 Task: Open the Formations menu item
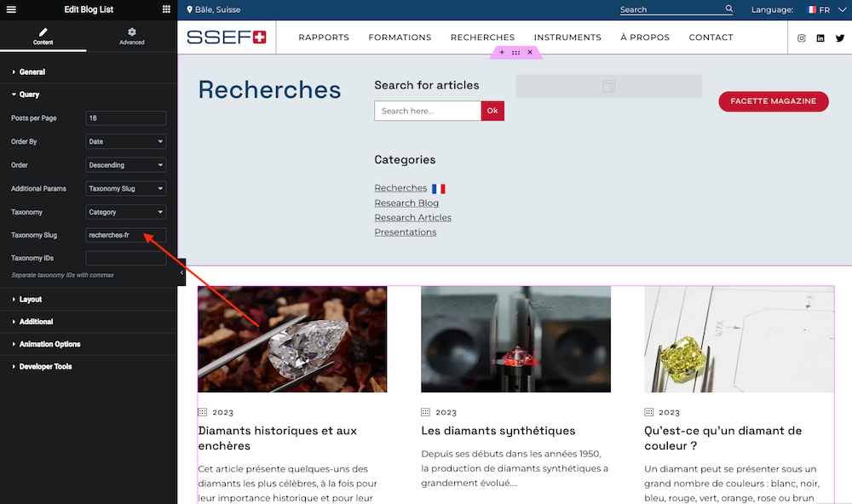400,37
